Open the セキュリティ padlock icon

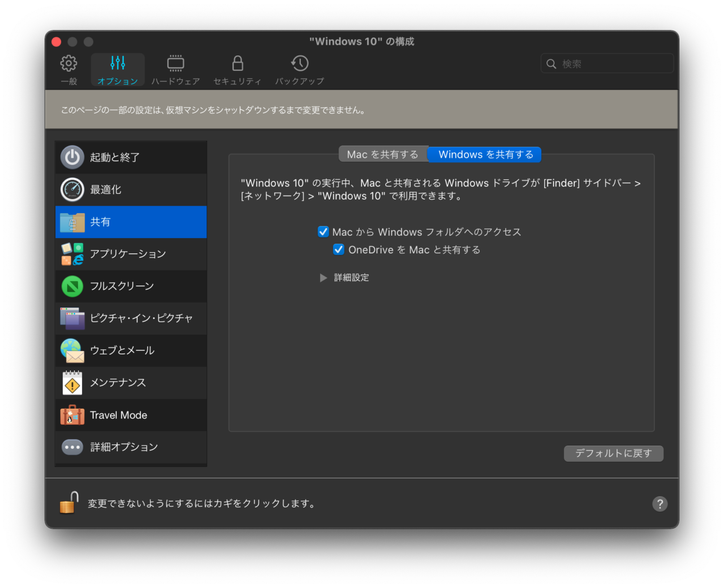coord(238,63)
